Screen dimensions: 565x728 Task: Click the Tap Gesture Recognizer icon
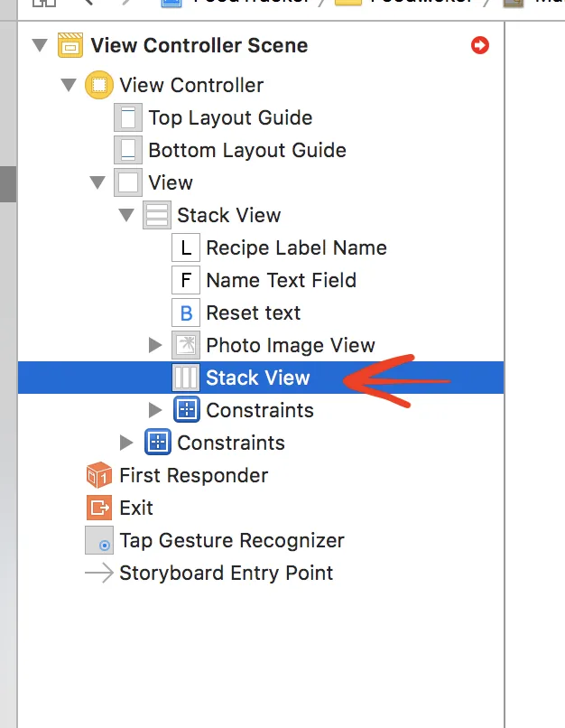pos(98,541)
